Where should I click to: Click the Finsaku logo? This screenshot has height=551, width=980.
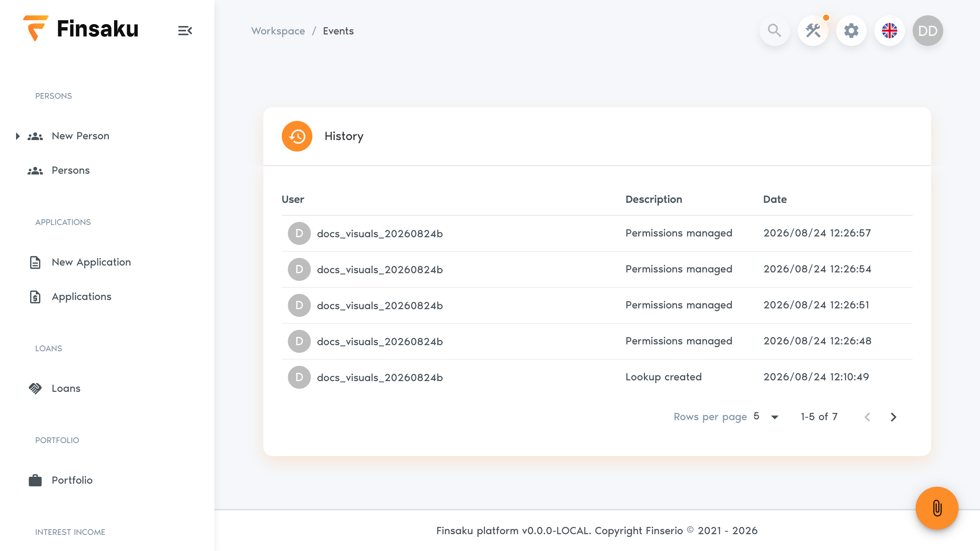[81, 29]
